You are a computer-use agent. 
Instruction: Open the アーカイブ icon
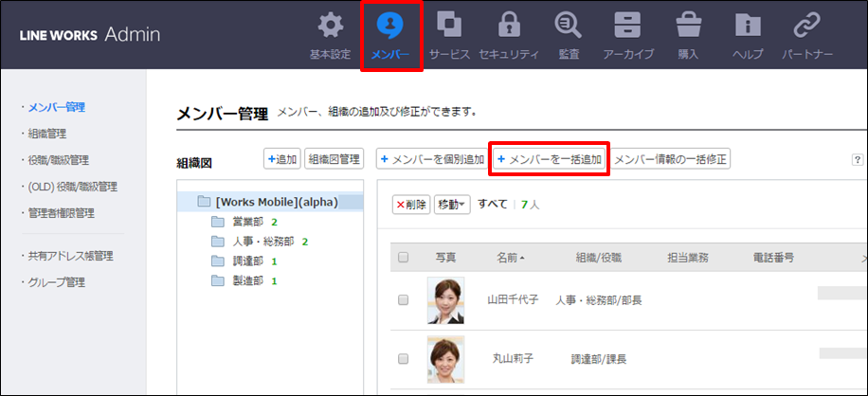(628, 26)
